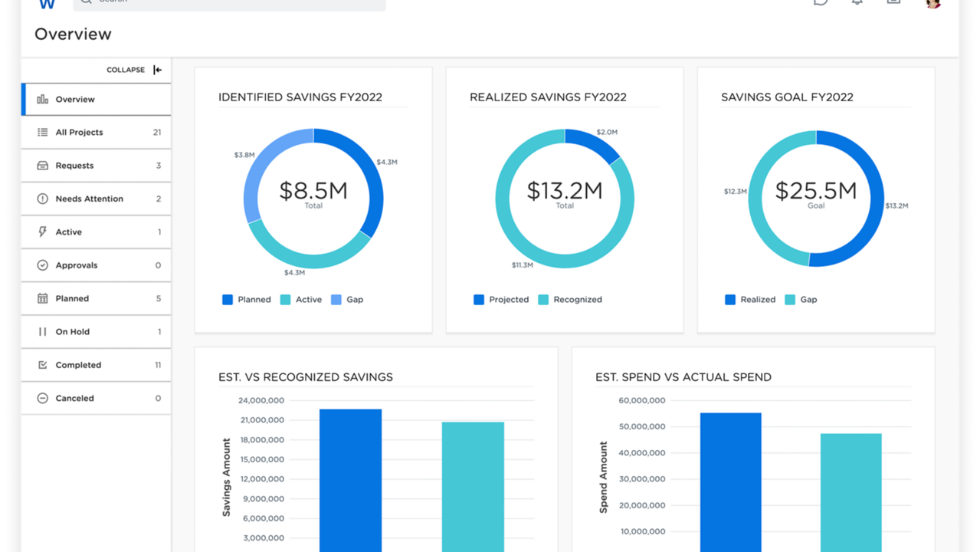Image resolution: width=980 pixels, height=552 pixels.
Task: Click the Active lightning bolt icon
Action: pyautogui.click(x=43, y=232)
